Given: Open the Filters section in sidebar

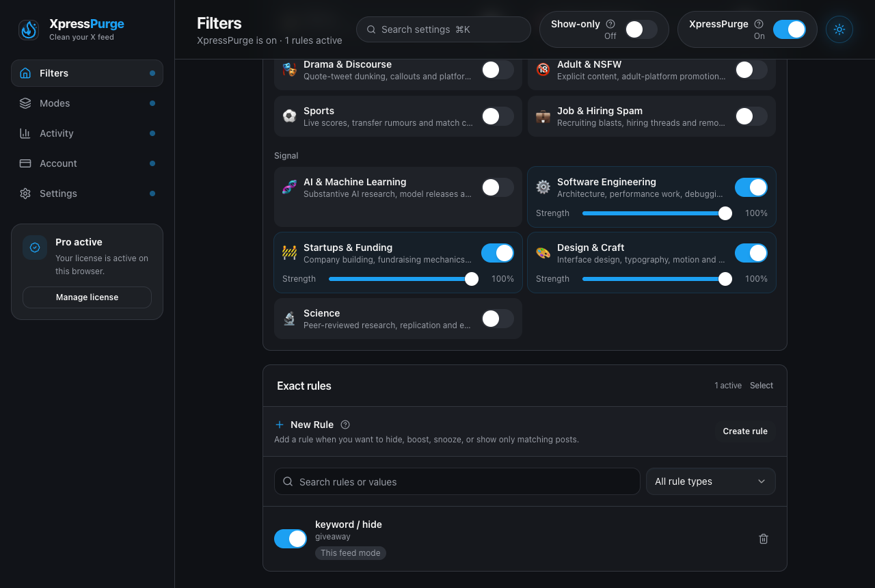Looking at the screenshot, I should click(x=87, y=73).
